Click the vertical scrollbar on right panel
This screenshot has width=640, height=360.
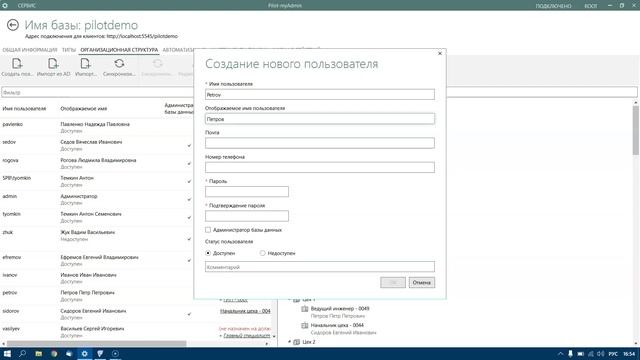click(x=636, y=131)
